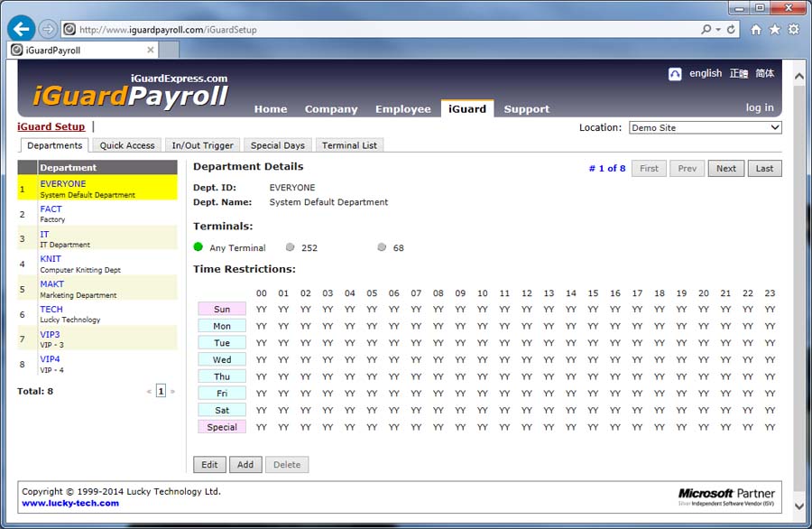
Task: Open favorites star icon
Action: point(775,30)
